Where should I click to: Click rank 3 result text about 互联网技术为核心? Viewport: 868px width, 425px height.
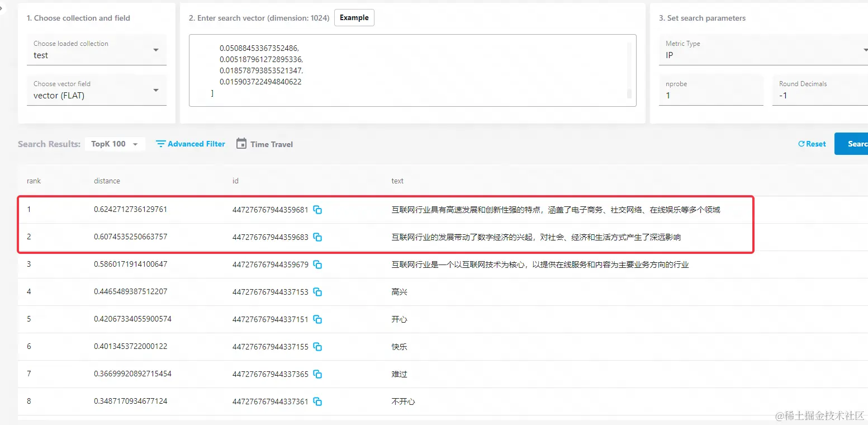click(540, 265)
